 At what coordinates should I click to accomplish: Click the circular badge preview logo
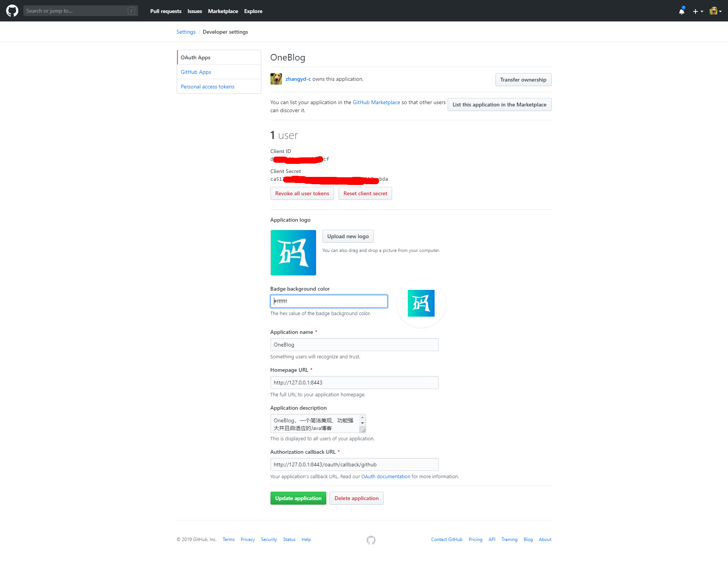click(421, 303)
